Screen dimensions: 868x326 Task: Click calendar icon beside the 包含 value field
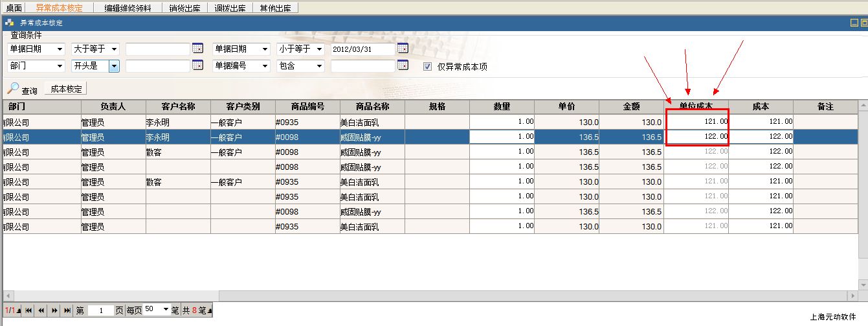403,65
